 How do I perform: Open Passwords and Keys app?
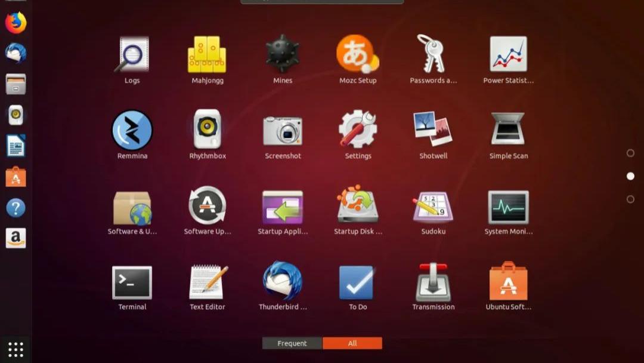coord(434,60)
